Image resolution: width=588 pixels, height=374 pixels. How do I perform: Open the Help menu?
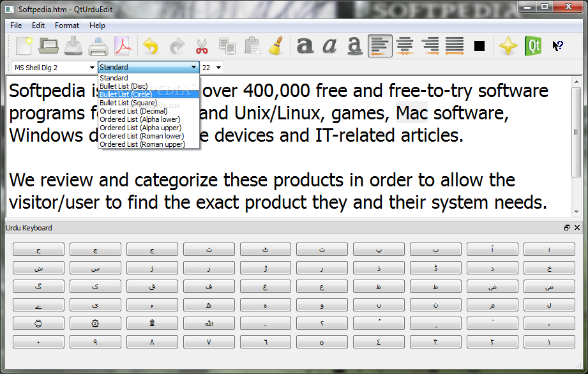[x=97, y=26]
